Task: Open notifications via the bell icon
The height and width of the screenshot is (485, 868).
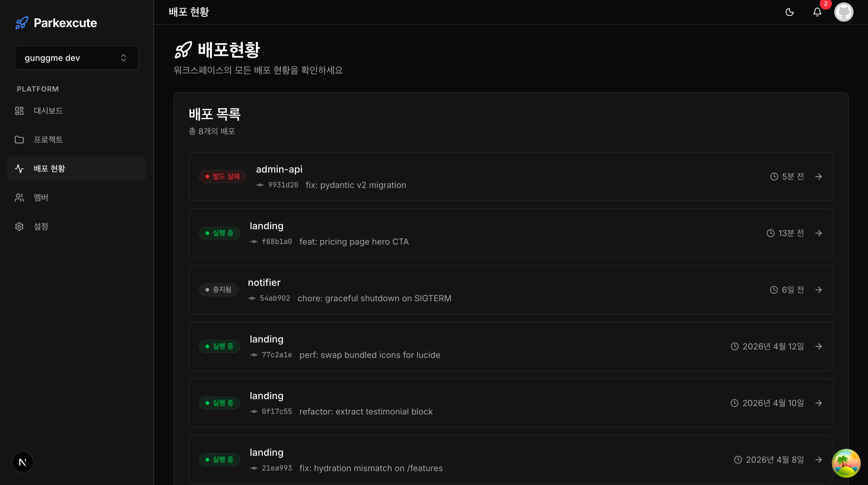Action: 817,12
